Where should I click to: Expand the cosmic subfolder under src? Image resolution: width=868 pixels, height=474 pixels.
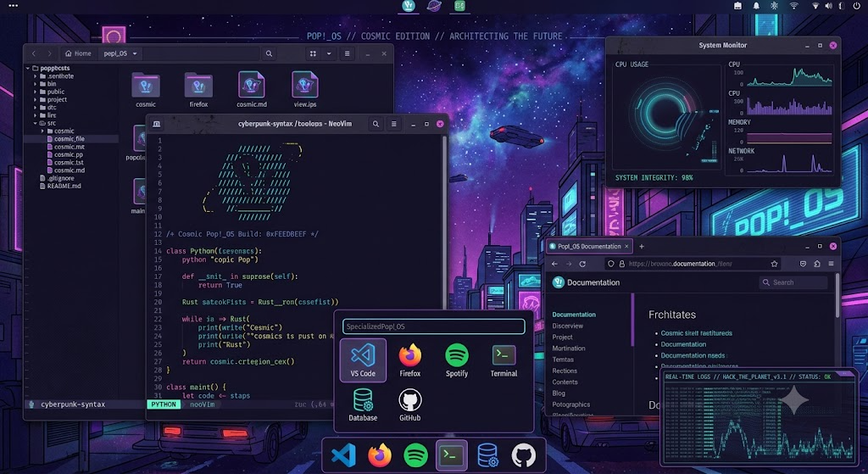click(x=42, y=131)
